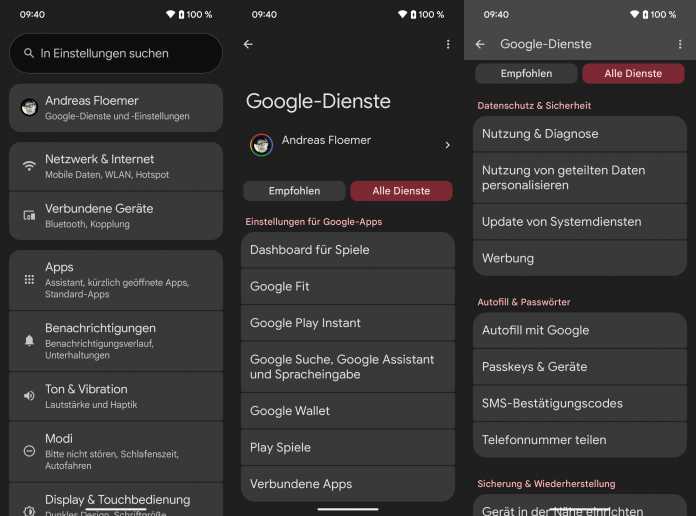Open Verbundene Apps entry
696x516 pixels.
(x=348, y=484)
